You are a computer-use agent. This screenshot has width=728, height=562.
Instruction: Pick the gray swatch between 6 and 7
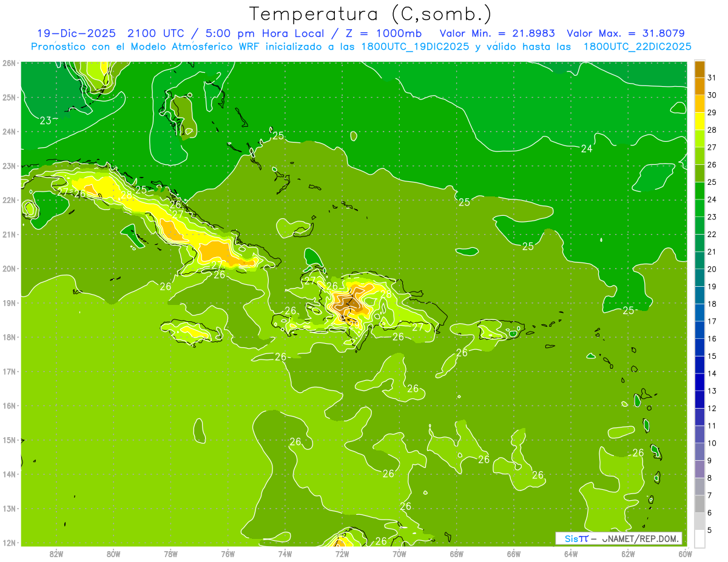(x=699, y=504)
